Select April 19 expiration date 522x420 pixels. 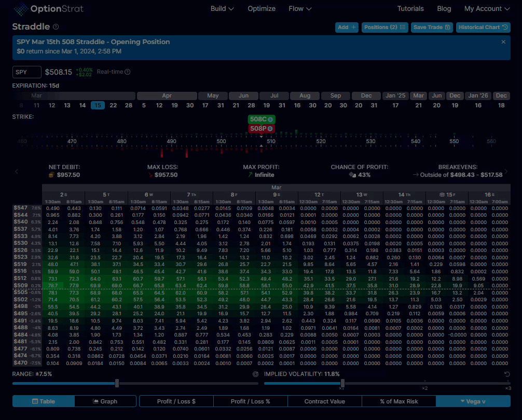pos(174,105)
